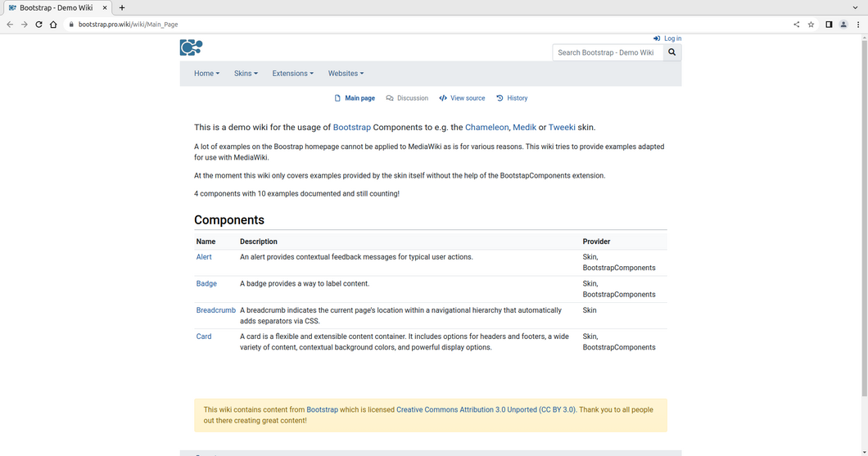Reload the page with the refresh icon
Image resolution: width=868 pixels, height=456 pixels.
[38, 25]
